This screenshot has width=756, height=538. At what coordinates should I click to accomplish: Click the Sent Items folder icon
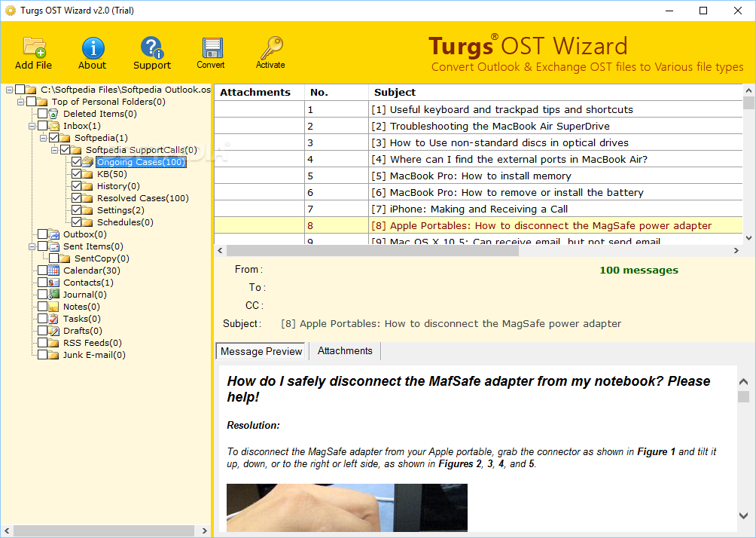[54, 246]
